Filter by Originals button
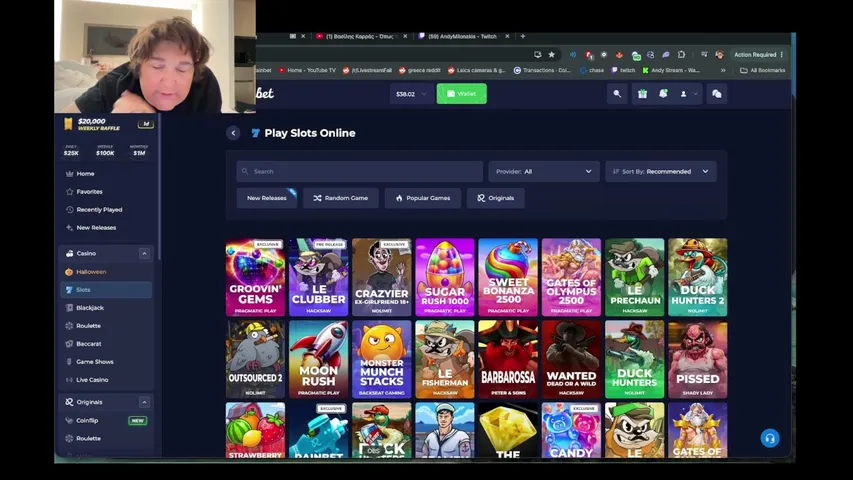 [x=495, y=198]
